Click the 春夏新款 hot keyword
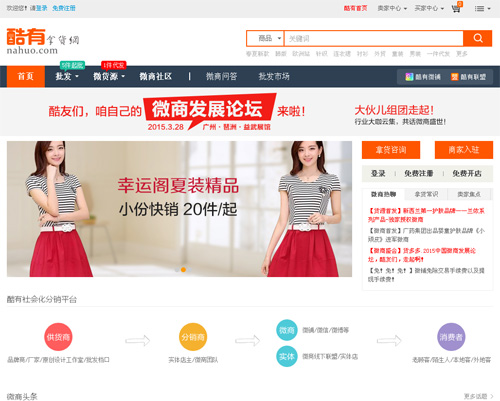The image size is (500, 401). [257, 54]
